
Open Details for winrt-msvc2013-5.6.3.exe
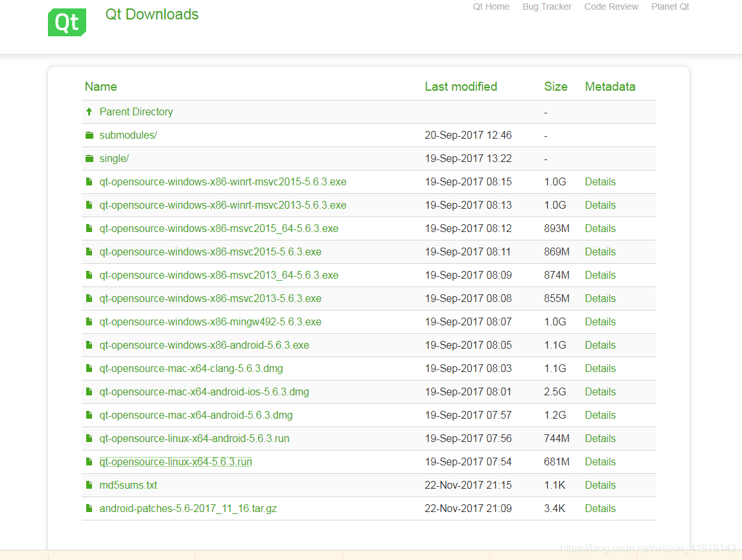pyautogui.click(x=600, y=205)
